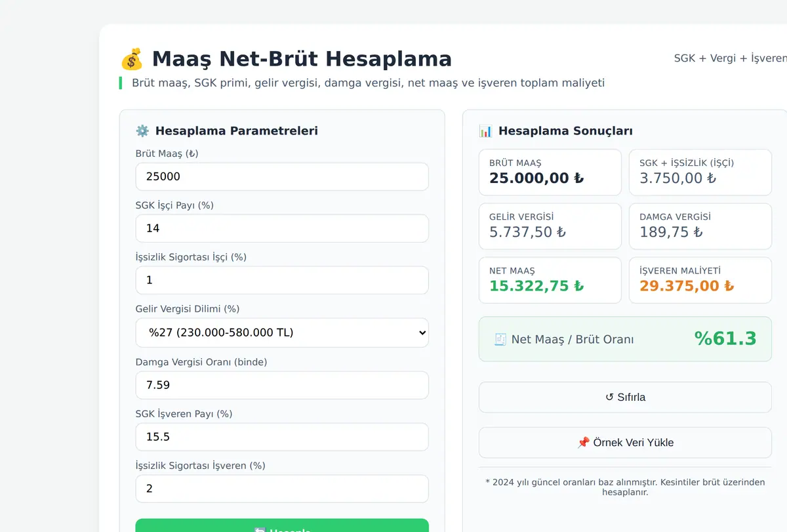Click the gear icon beside Hesaplama Parametreleri

[142, 131]
